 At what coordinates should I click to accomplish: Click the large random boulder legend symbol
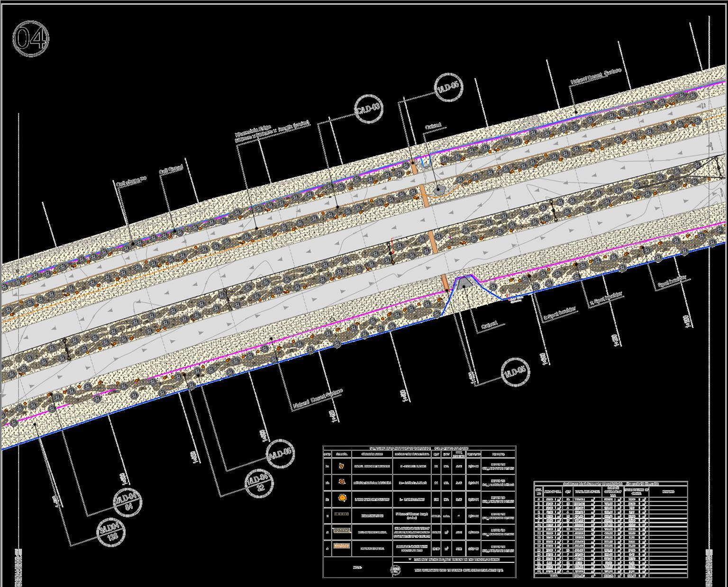pyautogui.click(x=342, y=498)
